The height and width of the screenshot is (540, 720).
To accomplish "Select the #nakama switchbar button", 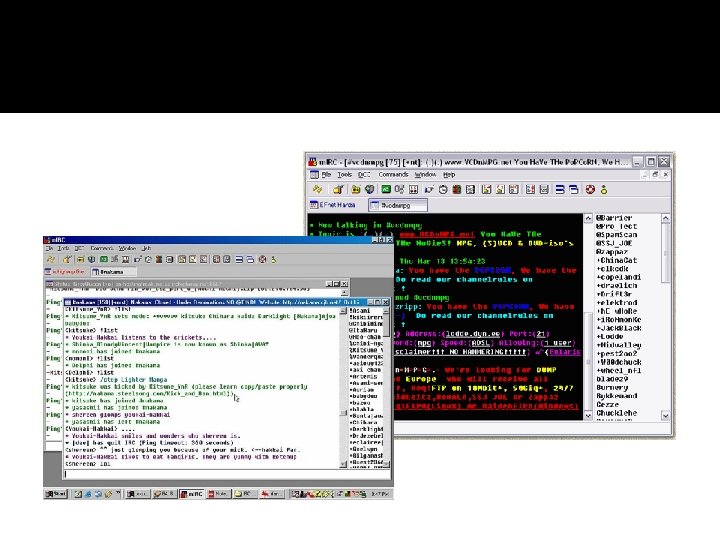I will [x=113, y=272].
